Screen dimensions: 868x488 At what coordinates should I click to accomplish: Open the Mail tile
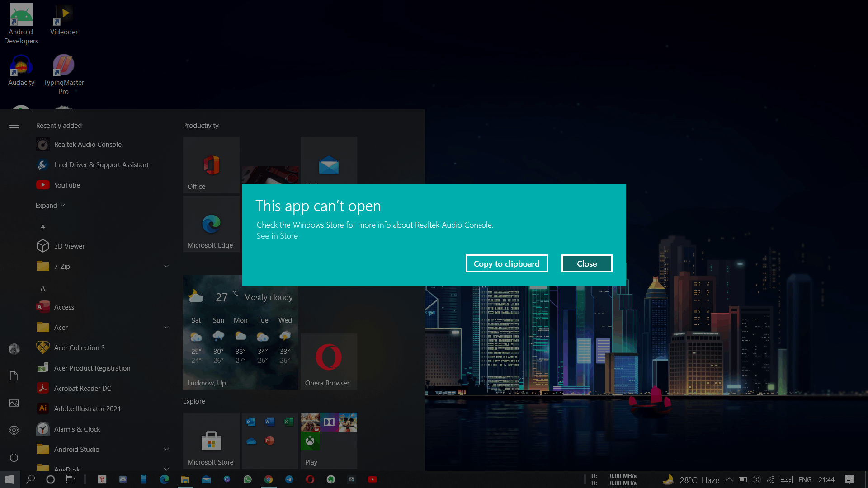pyautogui.click(x=329, y=161)
